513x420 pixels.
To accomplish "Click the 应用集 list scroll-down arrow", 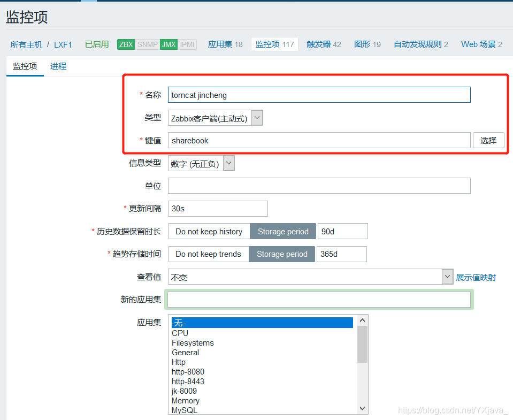I will click(362, 408).
